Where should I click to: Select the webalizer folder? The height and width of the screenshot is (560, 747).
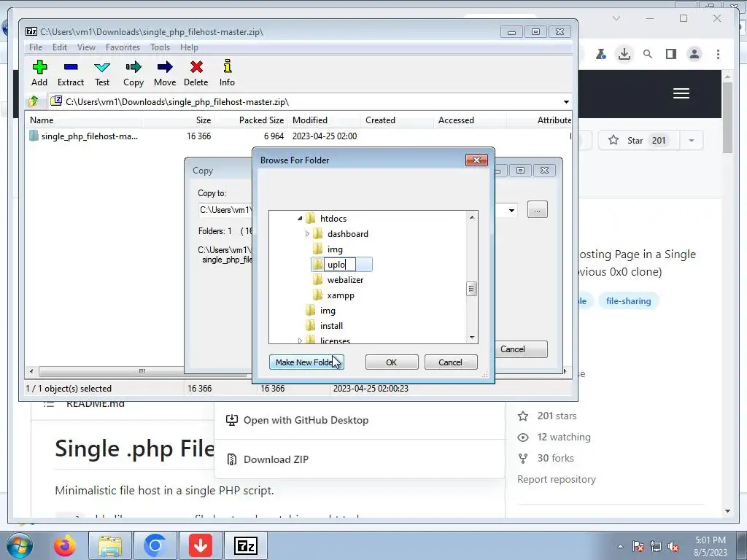tap(345, 280)
